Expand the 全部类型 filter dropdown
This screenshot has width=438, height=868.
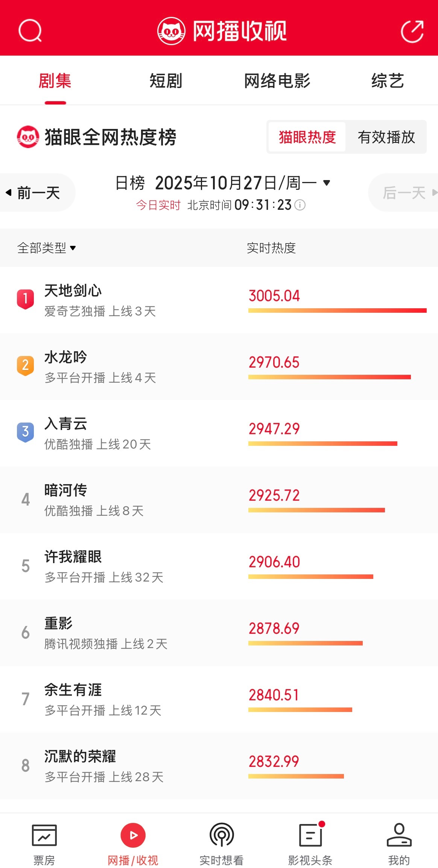pos(46,248)
